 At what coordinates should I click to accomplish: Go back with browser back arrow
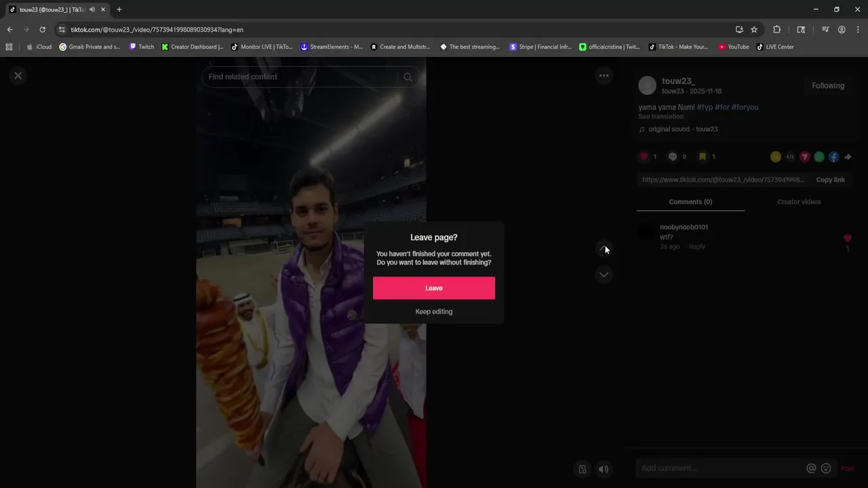(9, 30)
